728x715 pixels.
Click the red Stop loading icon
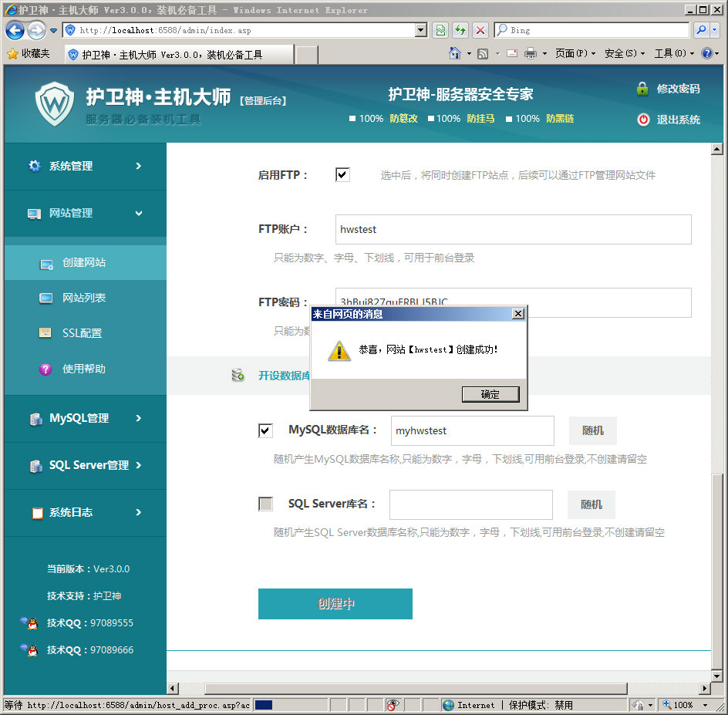click(480, 30)
